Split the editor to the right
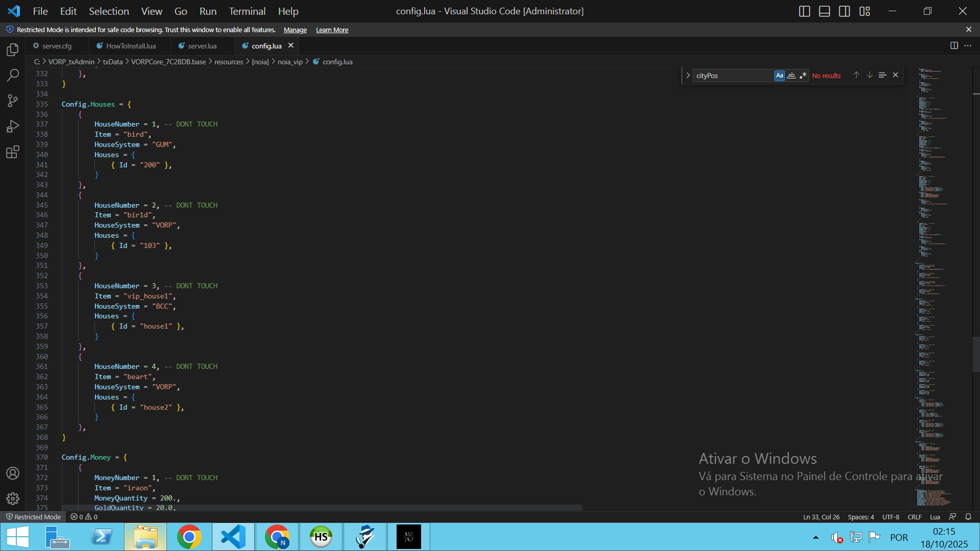The image size is (980, 551). 953,45
